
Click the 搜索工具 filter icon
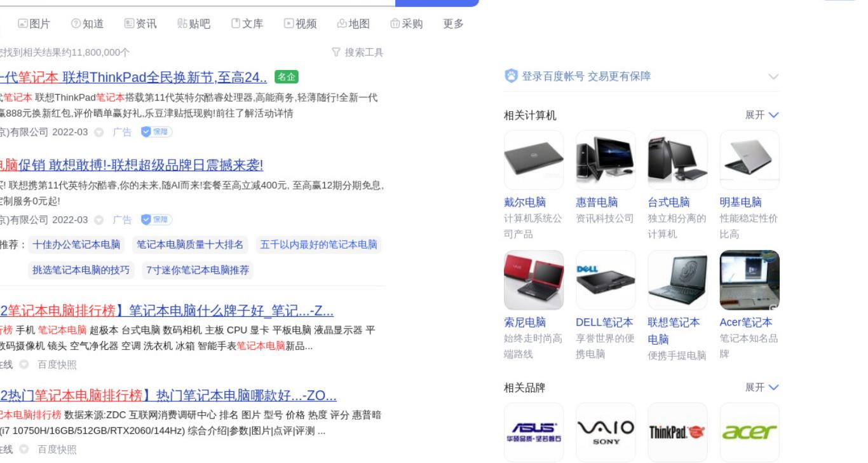pos(336,52)
